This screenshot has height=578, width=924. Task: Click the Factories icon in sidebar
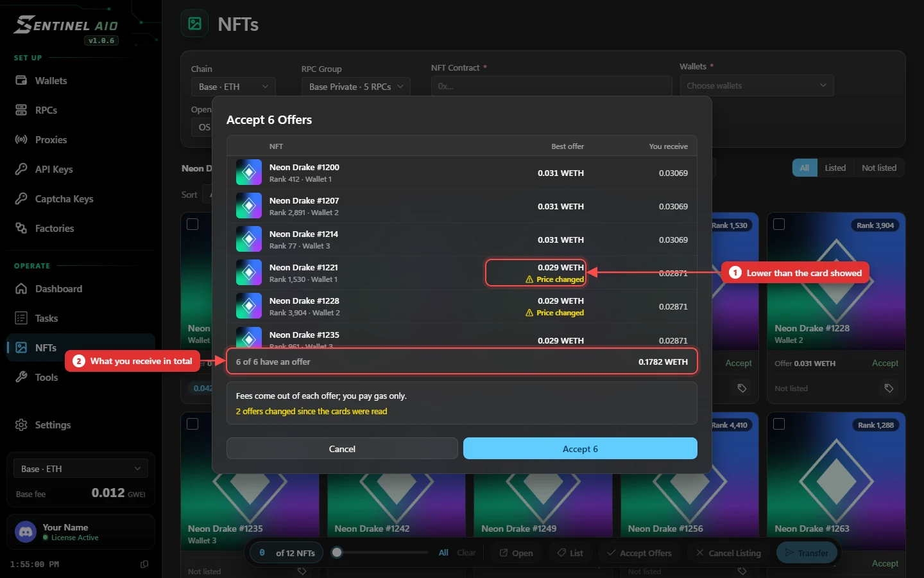[21, 228]
